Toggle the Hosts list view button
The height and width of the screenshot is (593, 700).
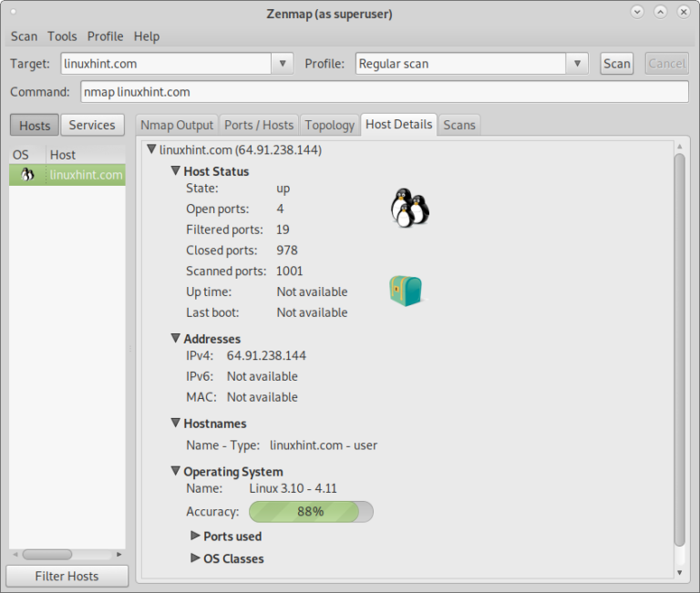[x=35, y=126]
